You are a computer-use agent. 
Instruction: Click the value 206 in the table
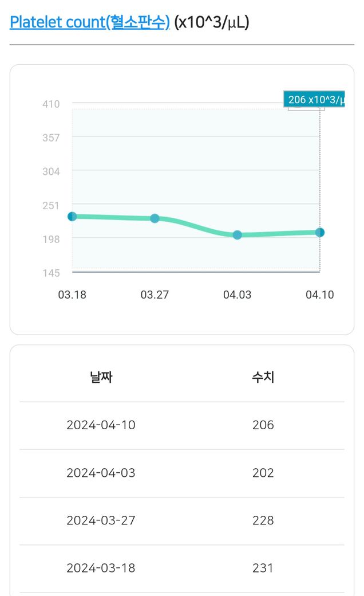pyautogui.click(x=263, y=425)
